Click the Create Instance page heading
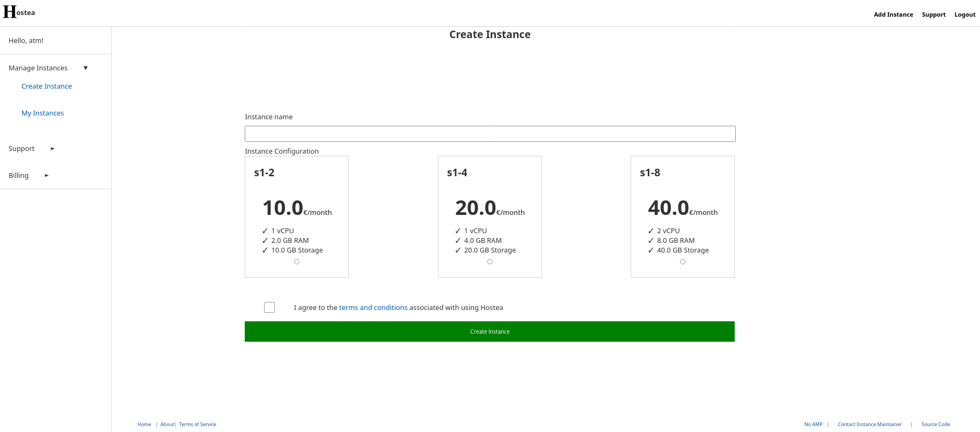The height and width of the screenshot is (432, 980). click(x=490, y=35)
